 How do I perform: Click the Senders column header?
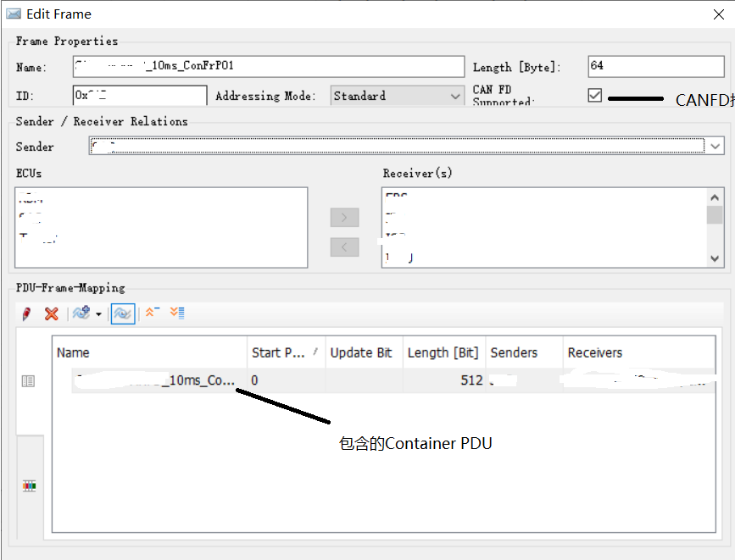524,352
